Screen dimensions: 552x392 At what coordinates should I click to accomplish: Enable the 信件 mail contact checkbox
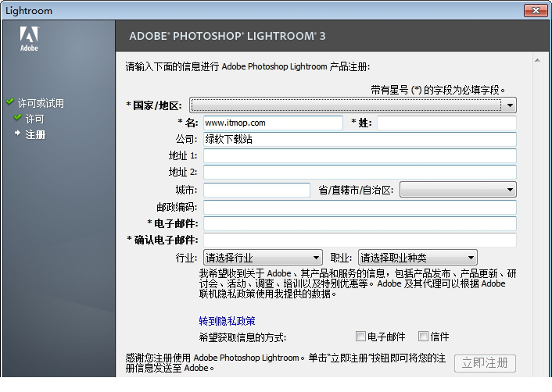(x=423, y=337)
